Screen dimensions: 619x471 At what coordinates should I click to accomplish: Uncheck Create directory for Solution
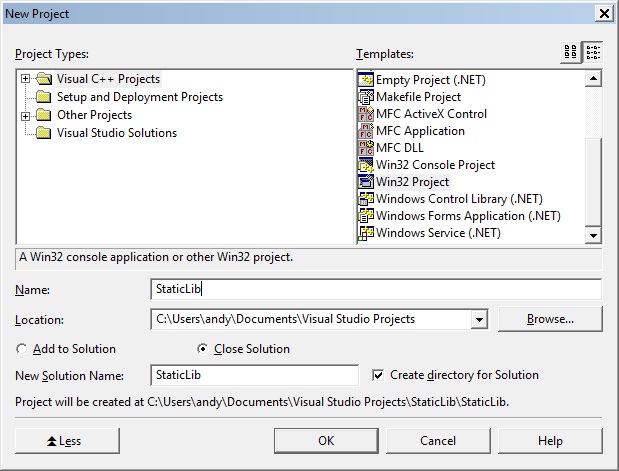click(x=378, y=375)
